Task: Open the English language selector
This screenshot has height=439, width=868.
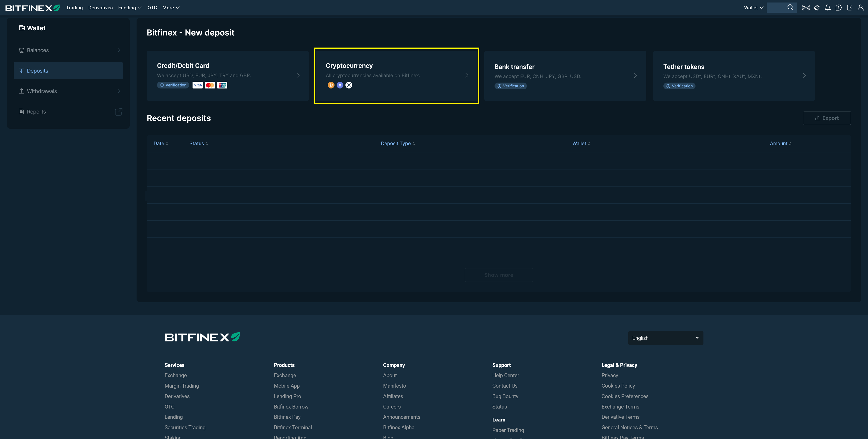Action: [665, 338]
